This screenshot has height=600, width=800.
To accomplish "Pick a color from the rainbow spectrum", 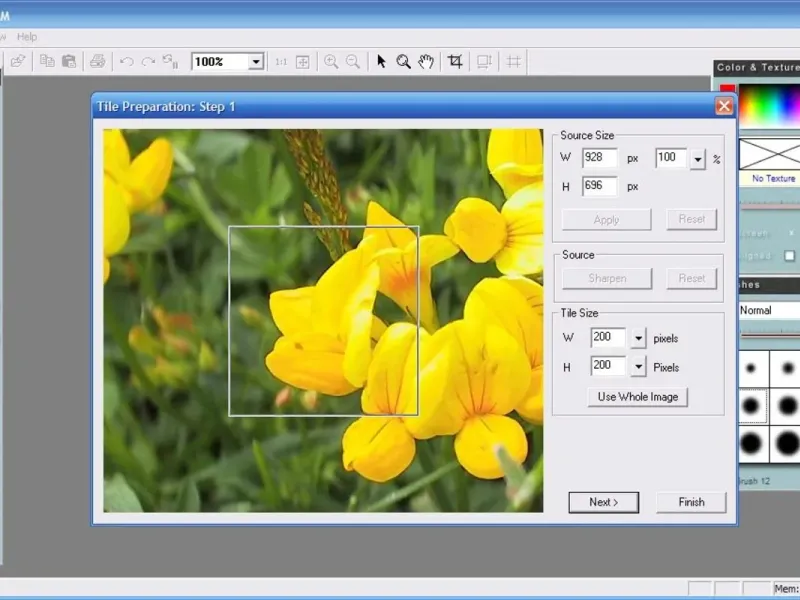I will click(770, 105).
